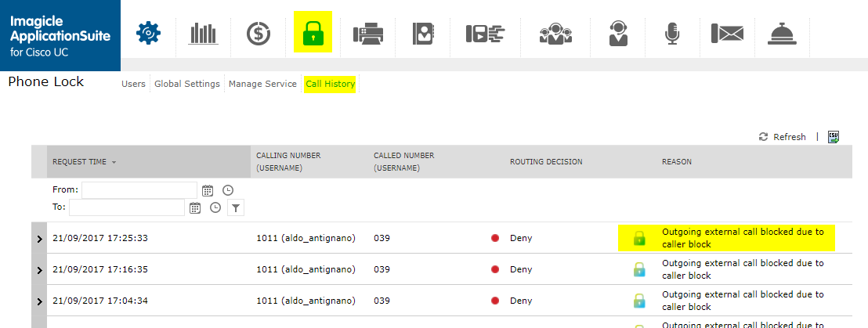Apply the date range filter funnel
Image resolution: width=868 pixels, height=328 pixels.
pos(235,207)
